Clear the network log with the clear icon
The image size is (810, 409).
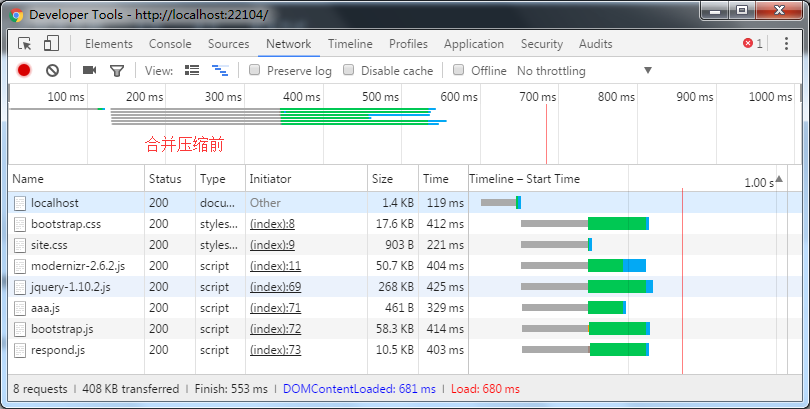52,70
